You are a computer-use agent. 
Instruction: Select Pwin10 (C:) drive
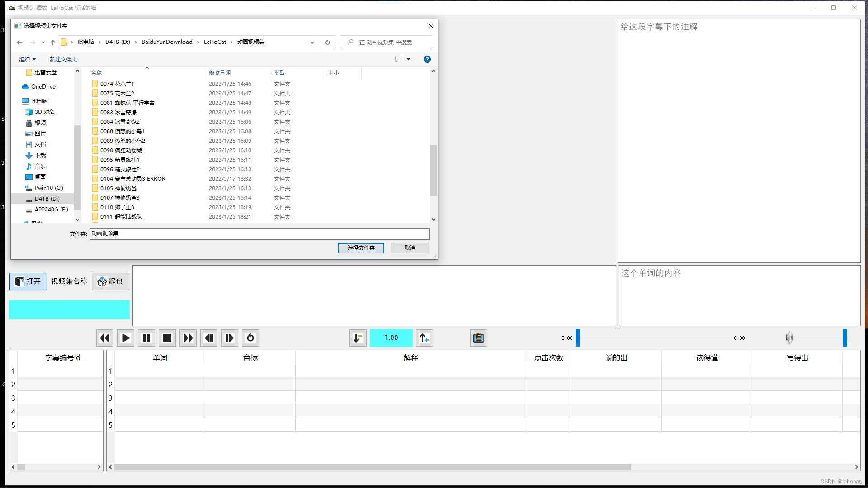tap(48, 188)
